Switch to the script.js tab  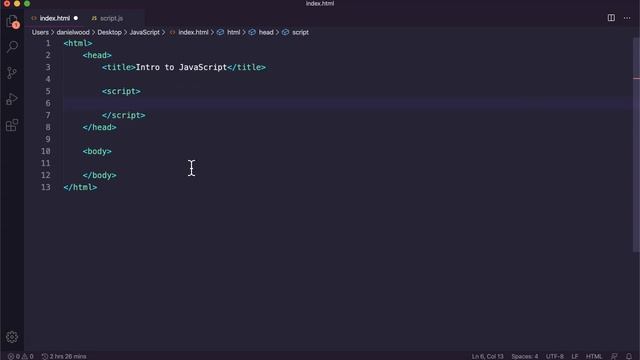pyautogui.click(x=111, y=18)
